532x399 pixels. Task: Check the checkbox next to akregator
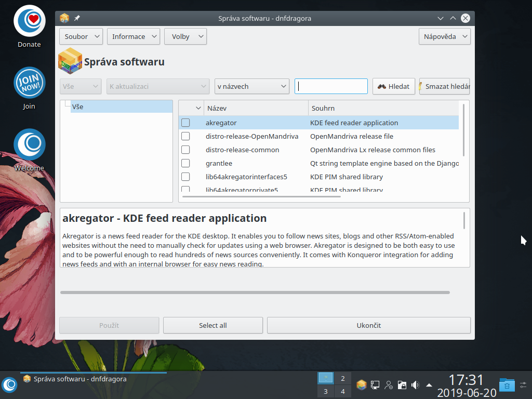185,123
